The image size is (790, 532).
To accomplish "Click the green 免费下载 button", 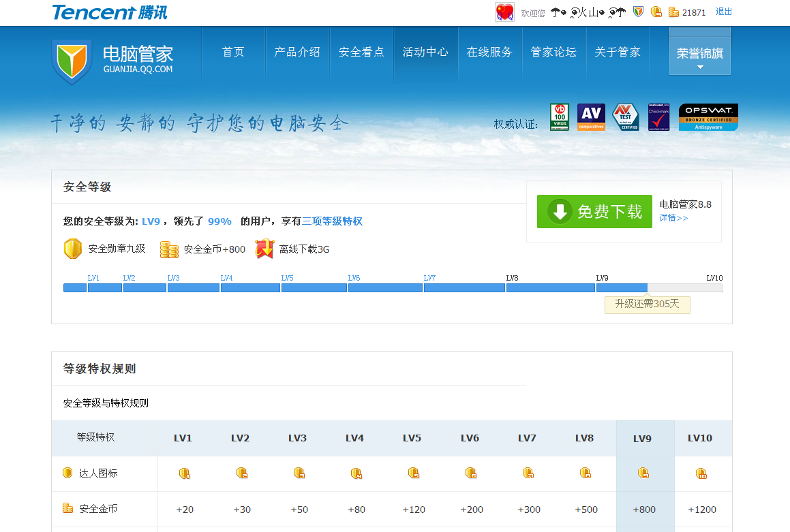I will pos(594,211).
